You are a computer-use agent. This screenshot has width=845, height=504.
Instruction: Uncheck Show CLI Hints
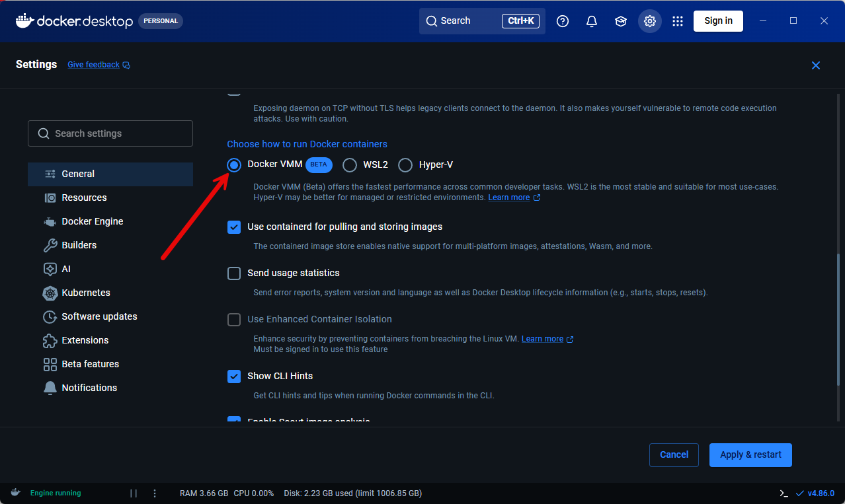(x=234, y=377)
